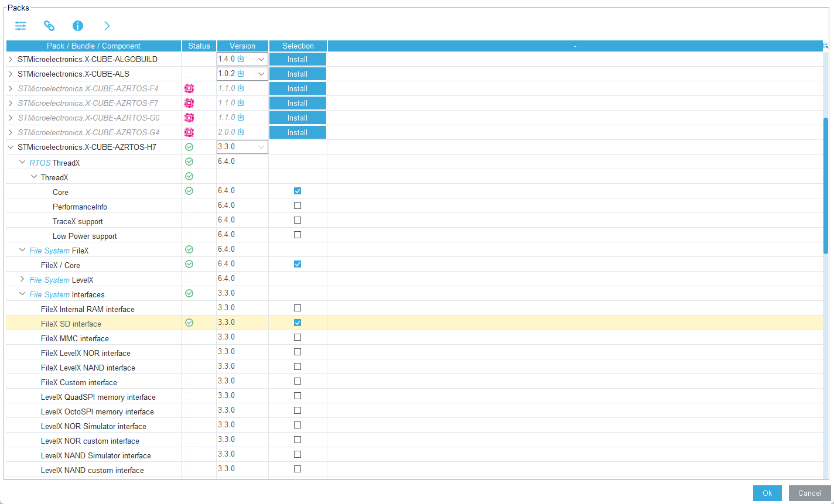Click green check status icon on File System Interfaces row
Image resolution: width=834 pixels, height=504 pixels.
[x=189, y=293]
